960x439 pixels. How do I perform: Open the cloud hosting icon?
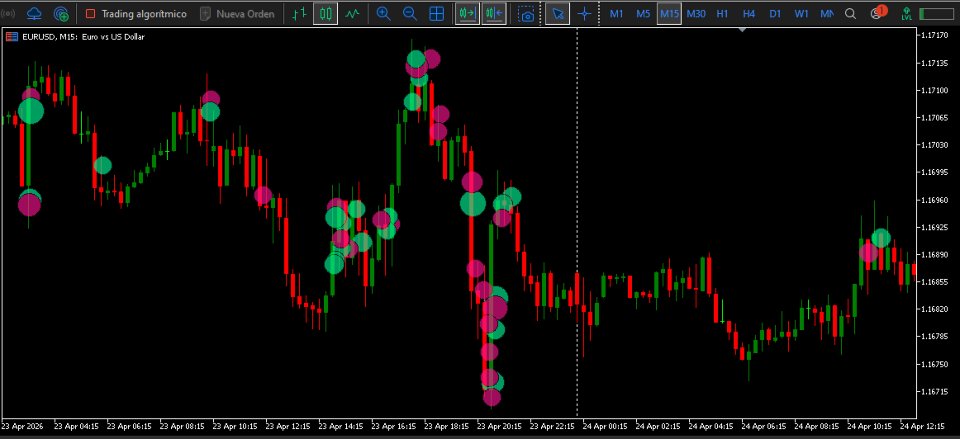point(35,13)
